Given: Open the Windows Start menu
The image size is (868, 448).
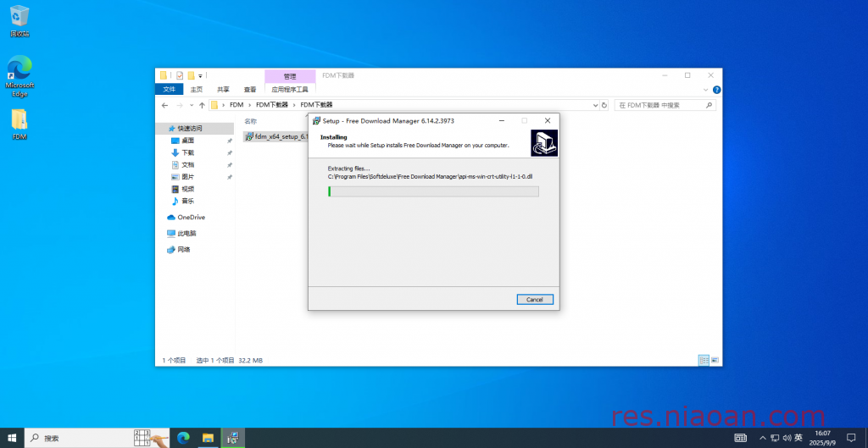Looking at the screenshot, I should tap(12, 438).
